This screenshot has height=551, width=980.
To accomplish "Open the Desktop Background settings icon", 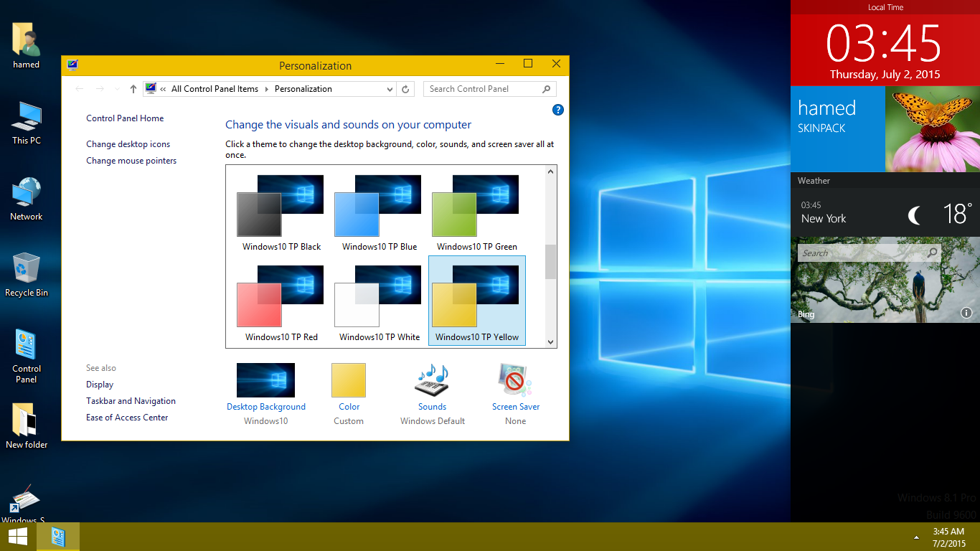I will coord(265,380).
